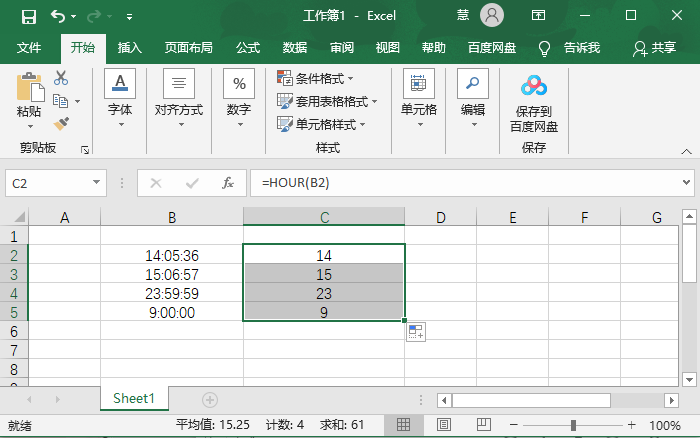700x438 pixels.
Task: Open Ribbon Display Options icon
Action: coord(538,16)
